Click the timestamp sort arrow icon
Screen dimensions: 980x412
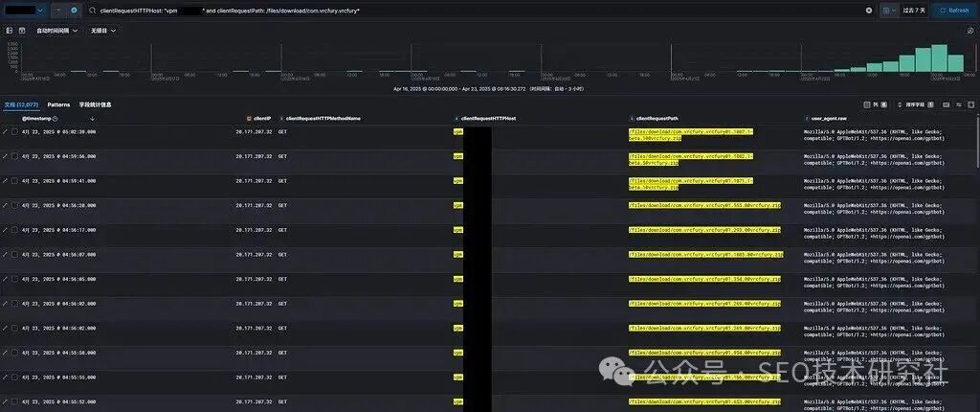92,119
